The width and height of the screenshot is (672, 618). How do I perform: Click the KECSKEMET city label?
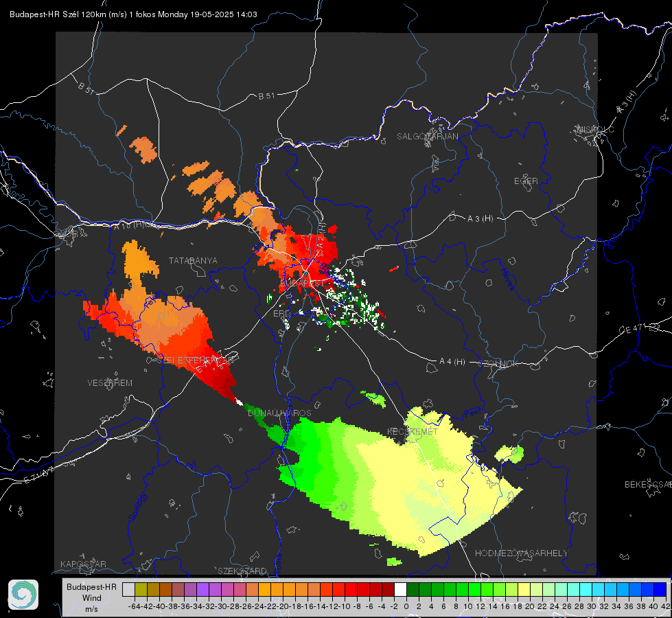tap(413, 431)
